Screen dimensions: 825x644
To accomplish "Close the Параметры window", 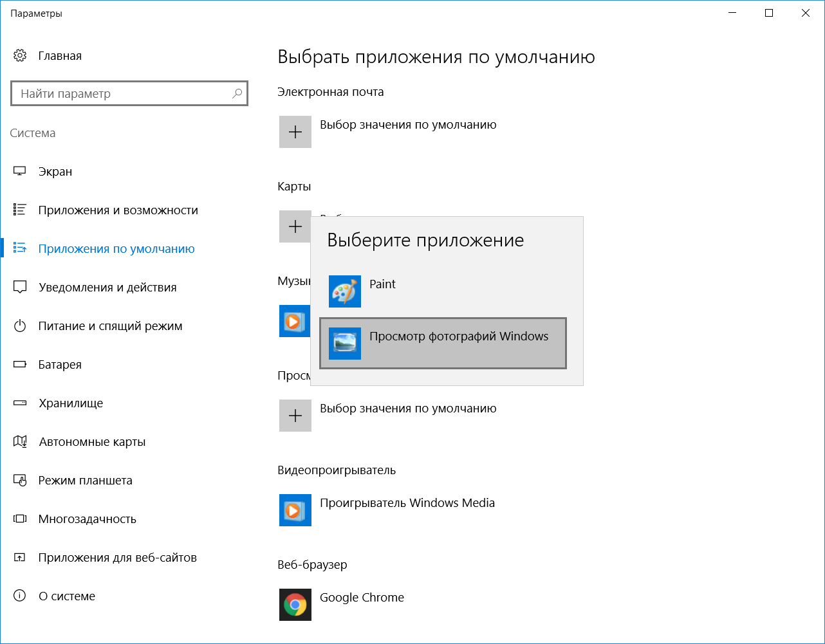I will 806,13.
